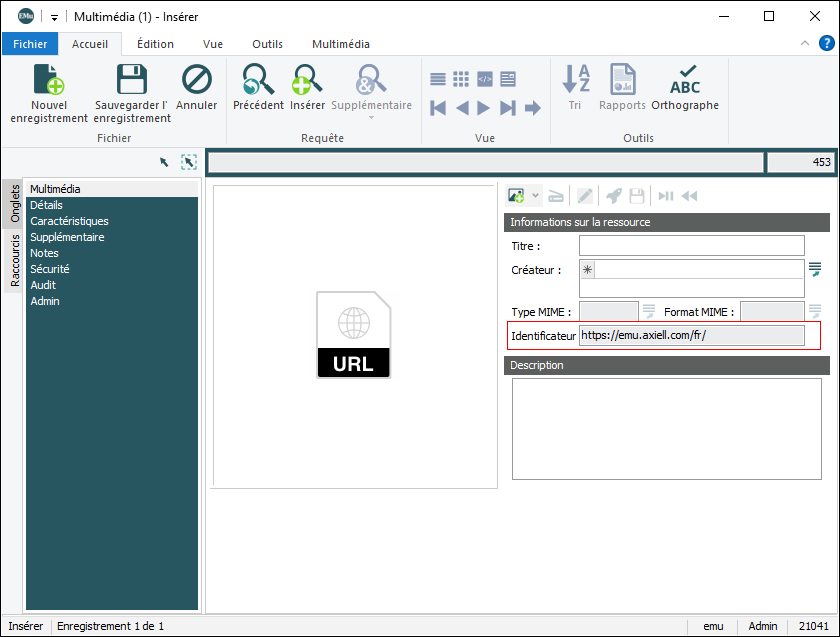Go to the first record arrow
Screen dimensions: 840x637
coord(438,108)
